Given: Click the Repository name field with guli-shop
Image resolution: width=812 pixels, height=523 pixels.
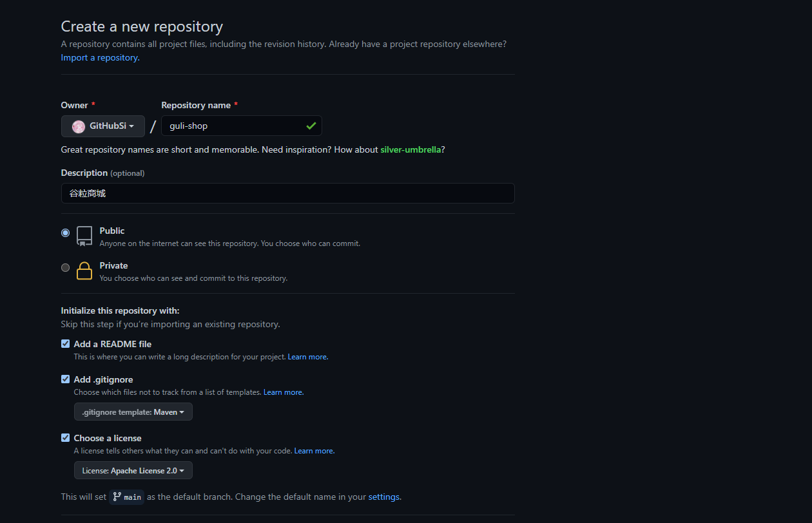Looking at the screenshot, I should pyautogui.click(x=242, y=126).
